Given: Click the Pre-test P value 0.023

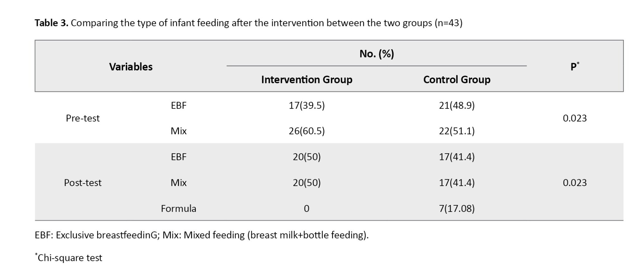Looking at the screenshot, I should 574,118.
